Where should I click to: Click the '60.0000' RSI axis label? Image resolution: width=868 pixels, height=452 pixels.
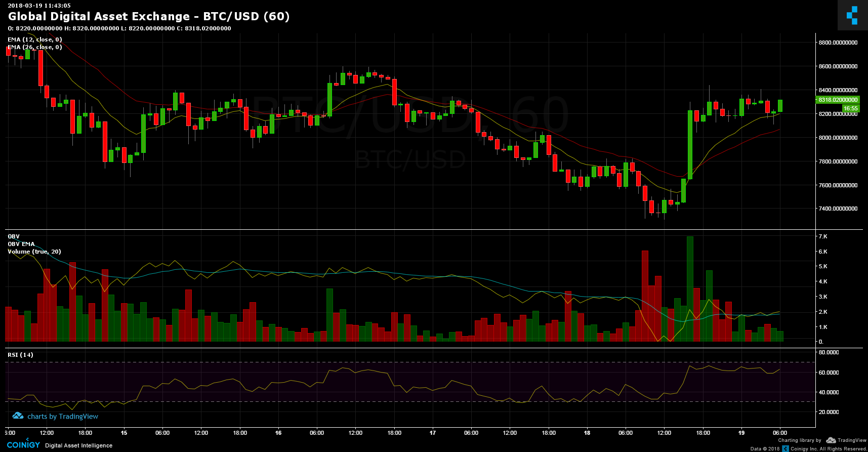click(x=829, y=373)
